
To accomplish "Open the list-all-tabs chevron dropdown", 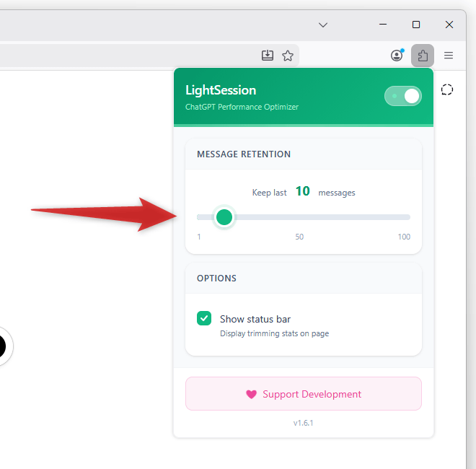I will (x=323, y=25).
